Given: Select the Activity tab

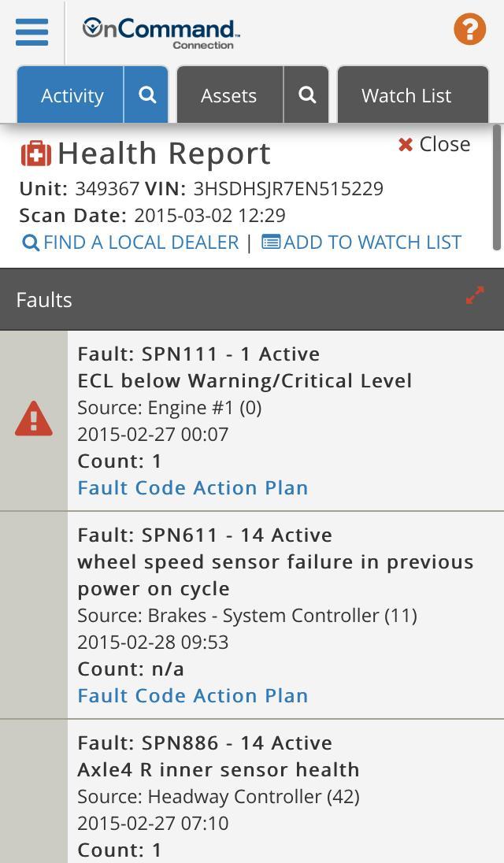Looking at the screenshot, I should coord(72,95).
